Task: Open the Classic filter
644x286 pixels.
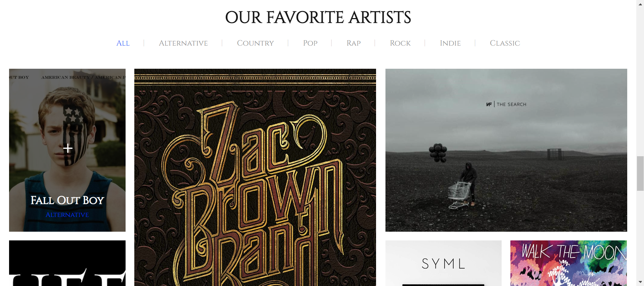Action: point(505,43)
